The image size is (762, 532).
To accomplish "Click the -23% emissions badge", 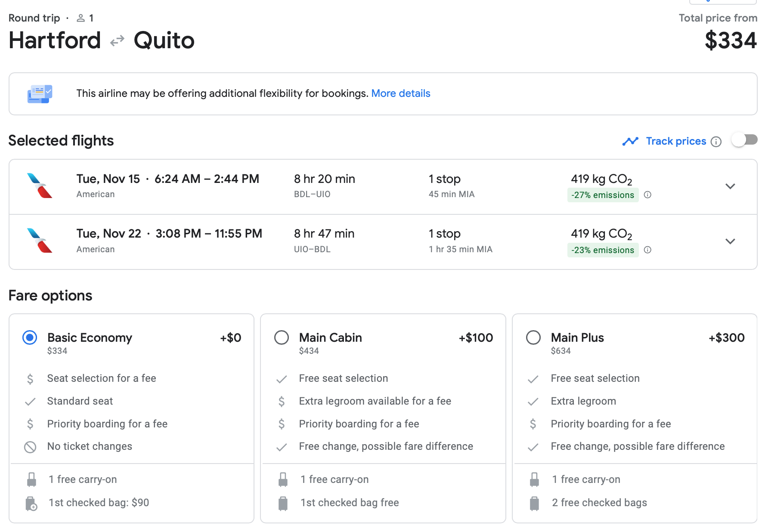I will click(x=602, y=250).
